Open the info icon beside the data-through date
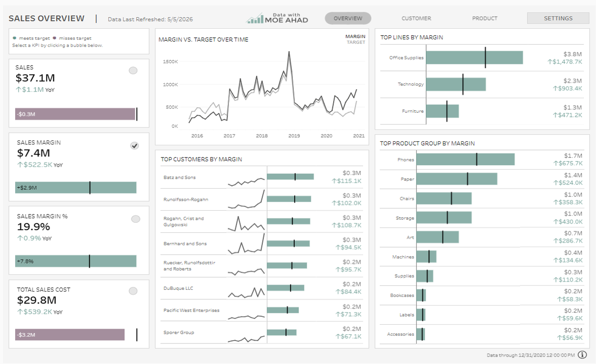 coord(582,355)
